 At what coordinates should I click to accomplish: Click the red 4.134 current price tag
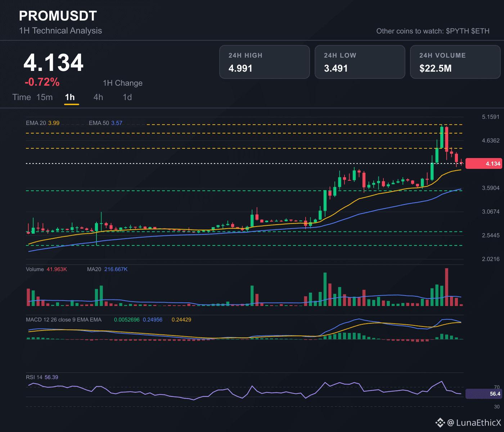(x=484, y=163)
